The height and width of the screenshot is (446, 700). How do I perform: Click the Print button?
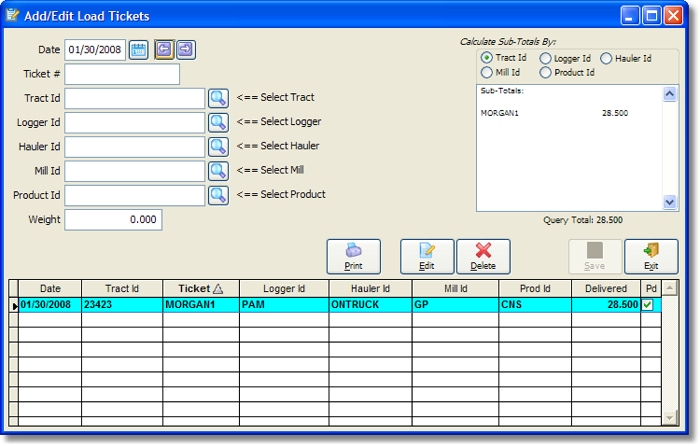pyautogui.click(x=354, y=257)
